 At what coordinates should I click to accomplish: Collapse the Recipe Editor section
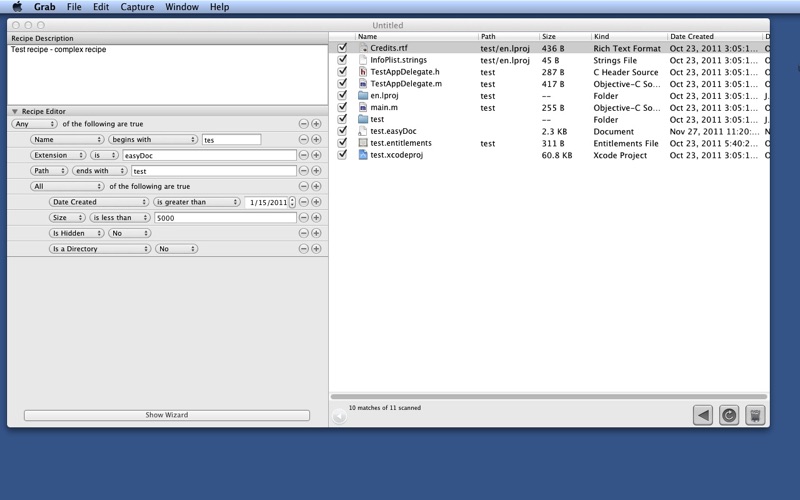pyautogui.click(x=15, y=111)
